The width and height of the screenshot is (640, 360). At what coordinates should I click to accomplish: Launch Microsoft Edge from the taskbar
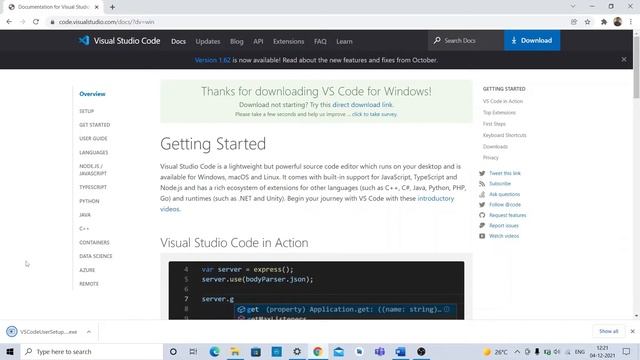(x=214, y=351)
